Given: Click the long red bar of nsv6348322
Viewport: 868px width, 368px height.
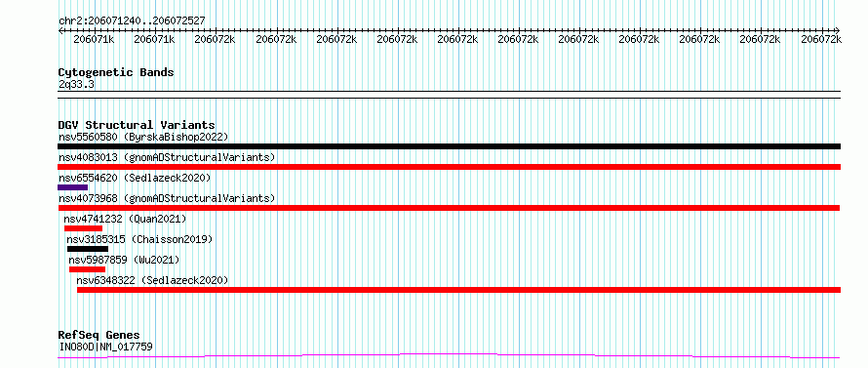Looking at the screenshot, I should click(458, 290).
